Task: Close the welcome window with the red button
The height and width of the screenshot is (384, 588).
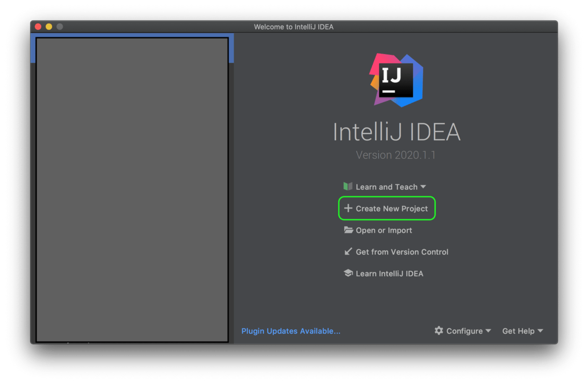Action: tap(38, 26)
